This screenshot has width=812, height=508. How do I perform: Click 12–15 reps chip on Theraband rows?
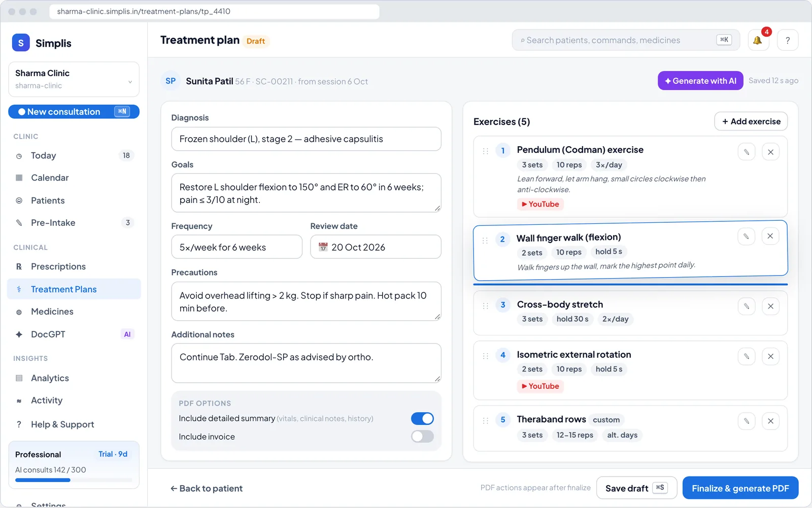(574, 435)
